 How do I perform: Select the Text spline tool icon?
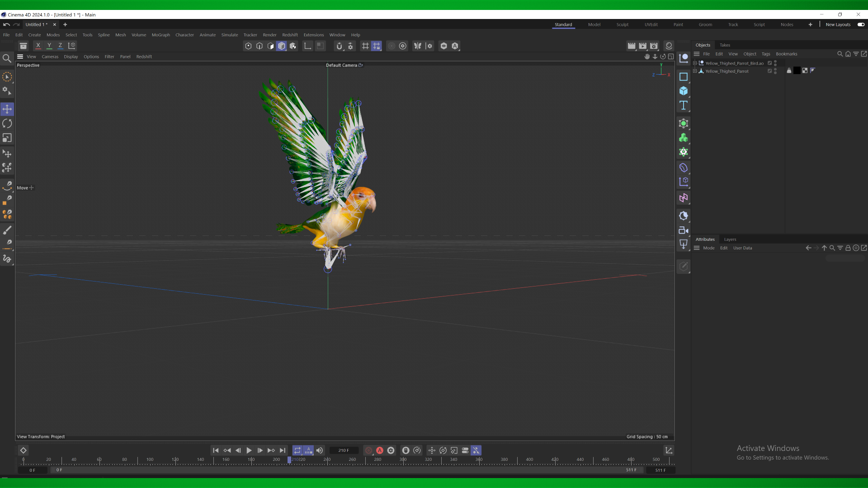point(684,105)
